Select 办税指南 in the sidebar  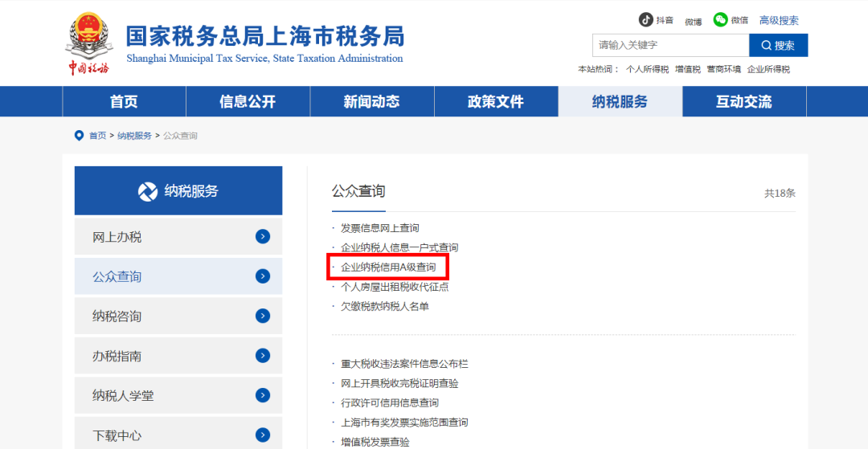(178, 356)
